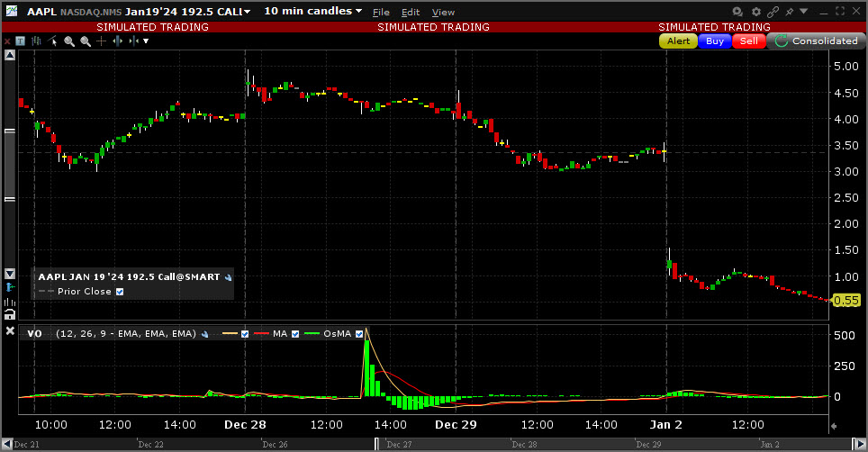Click the red Sell button
The image size is (868, 452).
[x=749, y=41]
